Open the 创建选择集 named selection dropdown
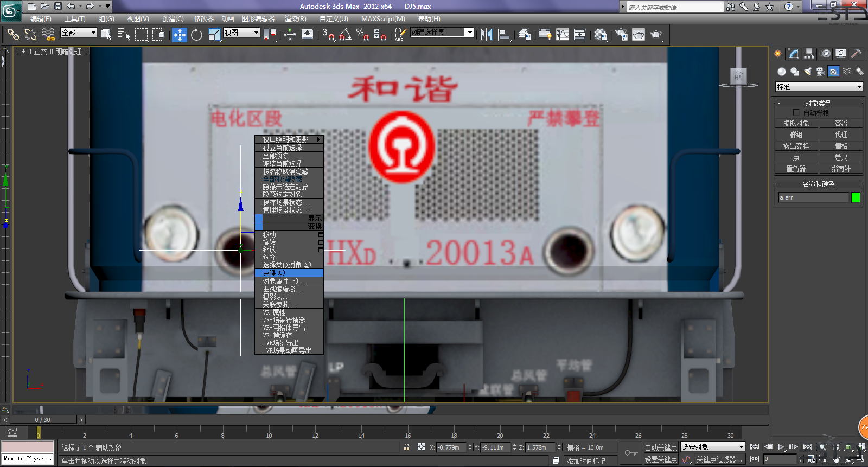The image size is (868, 467). (442, 33)
